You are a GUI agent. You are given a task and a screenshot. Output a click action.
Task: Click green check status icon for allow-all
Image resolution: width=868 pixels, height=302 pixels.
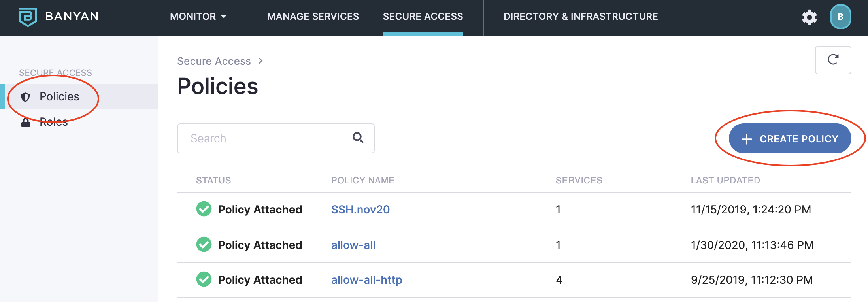(204, 245)
